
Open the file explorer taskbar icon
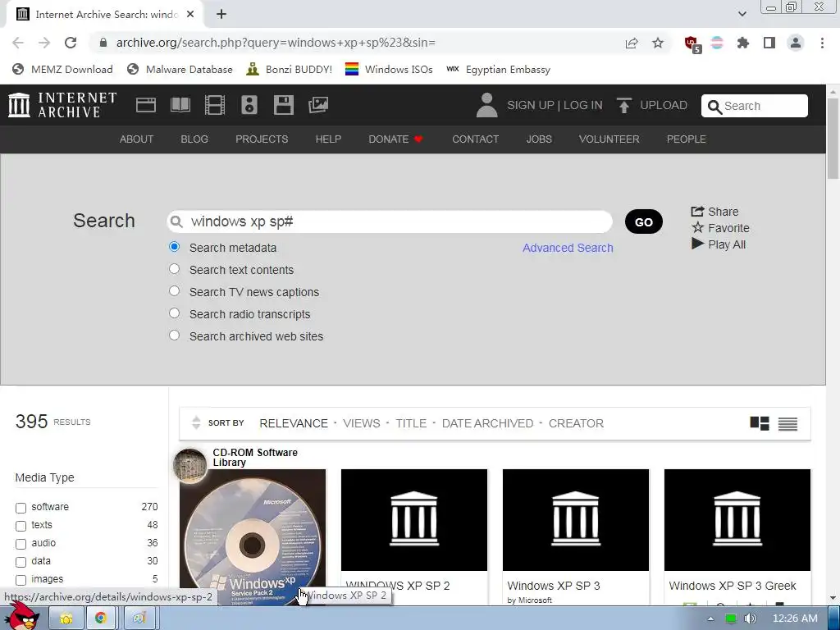click(66, 619)
